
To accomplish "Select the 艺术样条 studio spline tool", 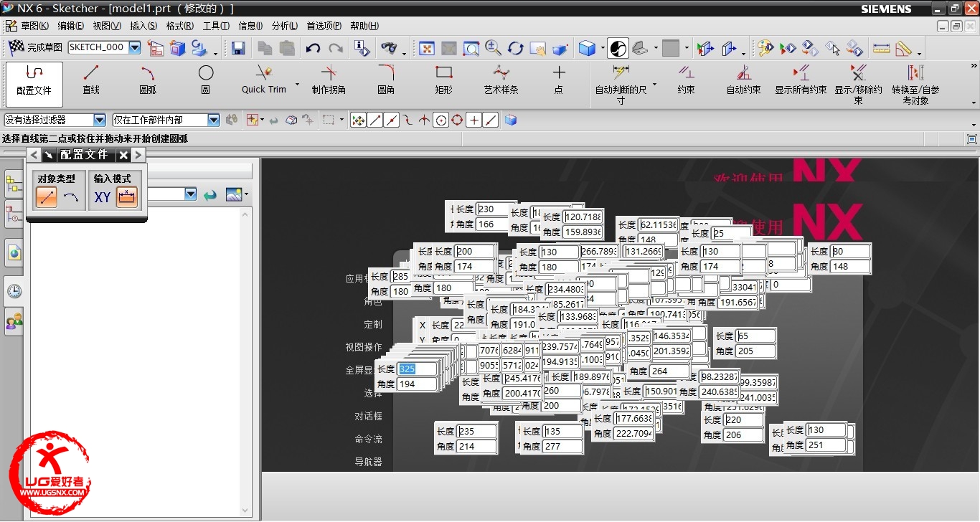I will 501,80.
